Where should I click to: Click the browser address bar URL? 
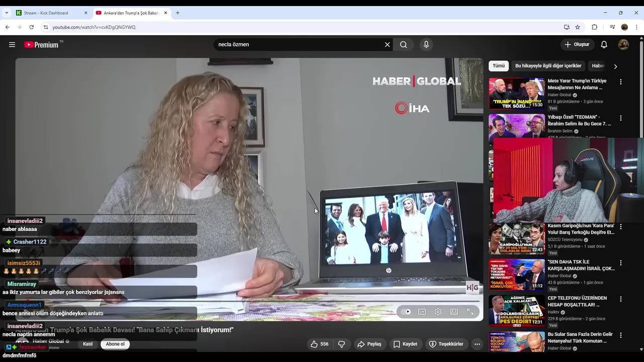94,27
